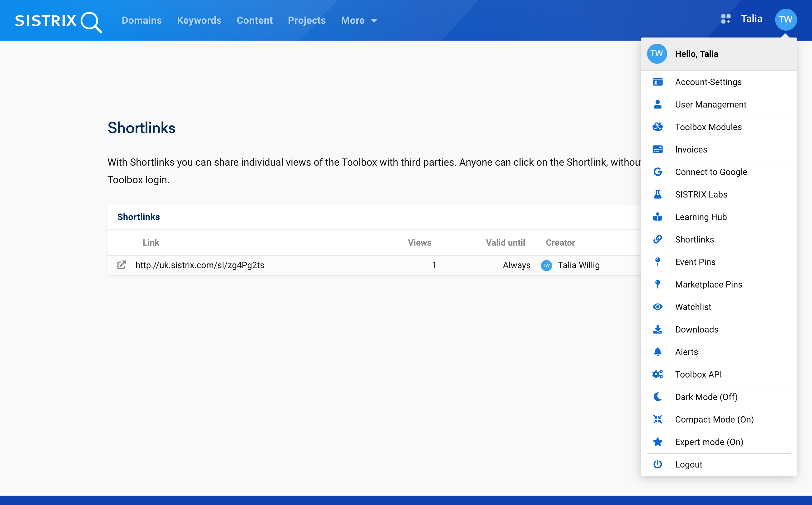The width and height of the screenshot is (812, 505).
Task: Click the Creator column header
Action: coord(560,242)
